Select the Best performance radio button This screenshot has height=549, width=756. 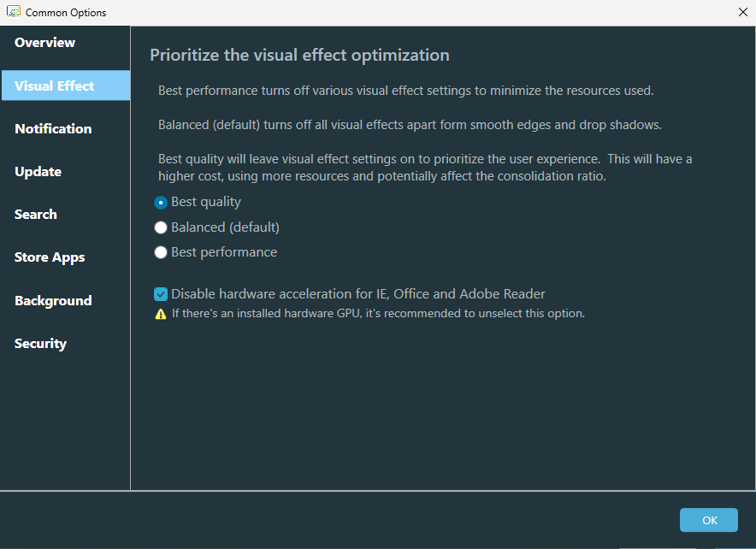pyautogui.click(x=161, y=252)
